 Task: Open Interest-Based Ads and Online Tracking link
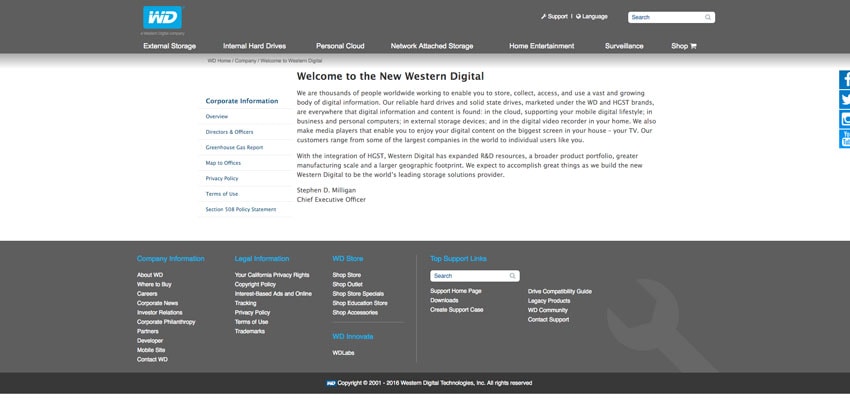[273, 299]
